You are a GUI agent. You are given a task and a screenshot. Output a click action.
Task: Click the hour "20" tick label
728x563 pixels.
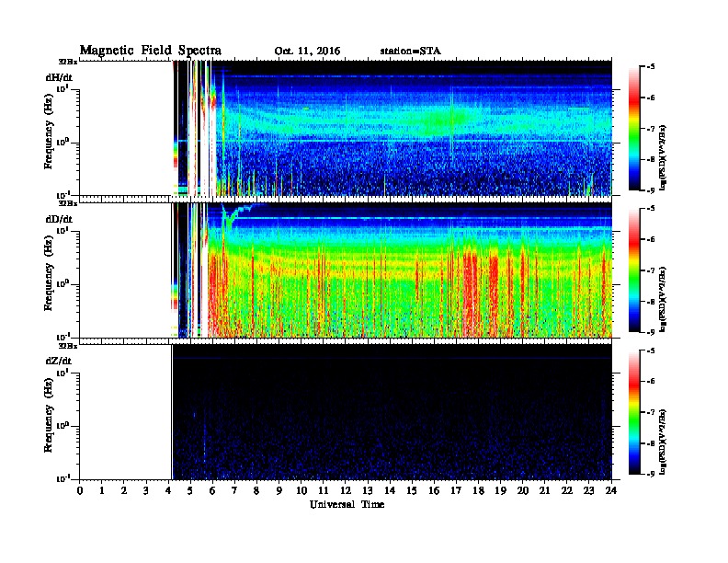pos(523,490)
